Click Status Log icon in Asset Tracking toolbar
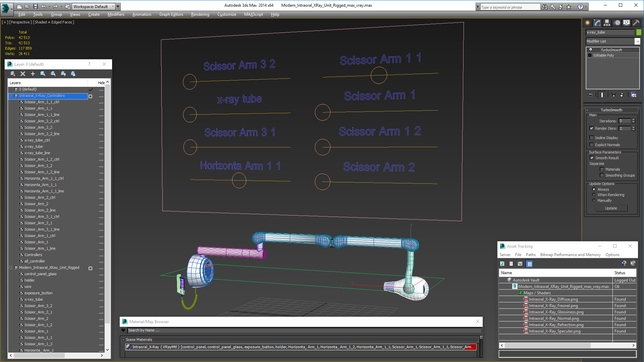The height and width of the screenshot is (362, 644). (x=511, y=264)
